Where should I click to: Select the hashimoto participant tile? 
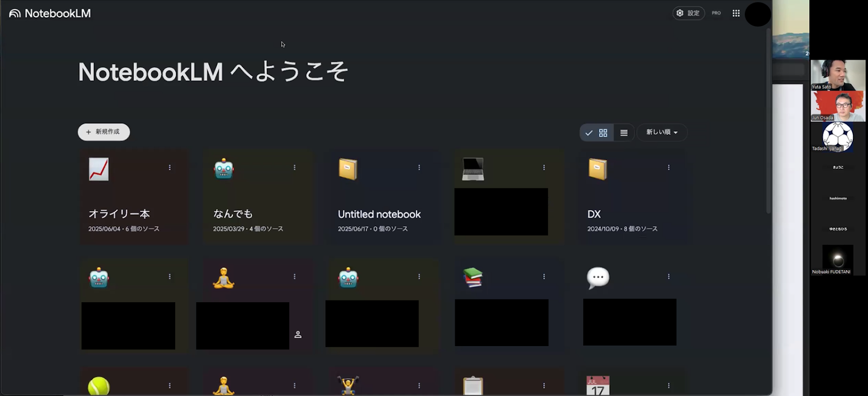(x=838, y=199)
